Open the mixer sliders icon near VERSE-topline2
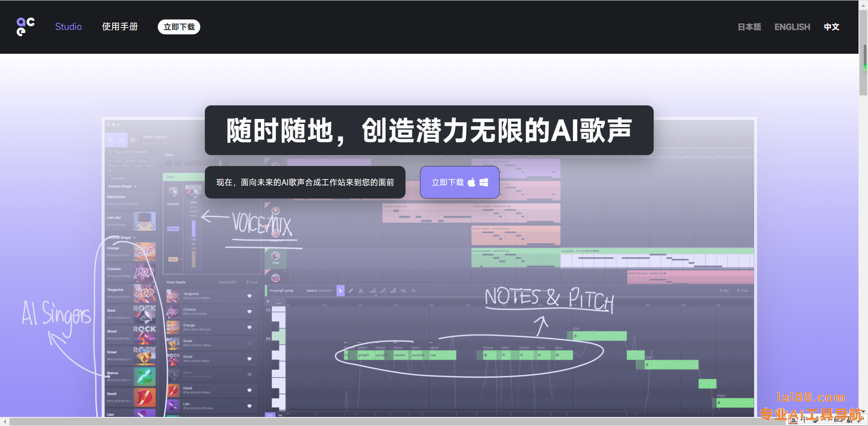Viewport: 868px width, 426px height. point(133,140)
